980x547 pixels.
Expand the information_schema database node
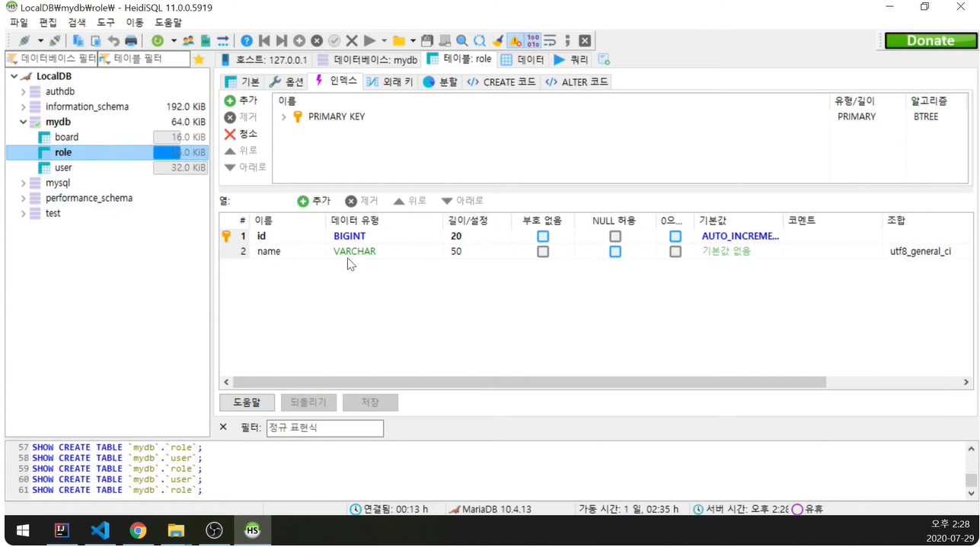pyautogui.click(x=23, y=107)
